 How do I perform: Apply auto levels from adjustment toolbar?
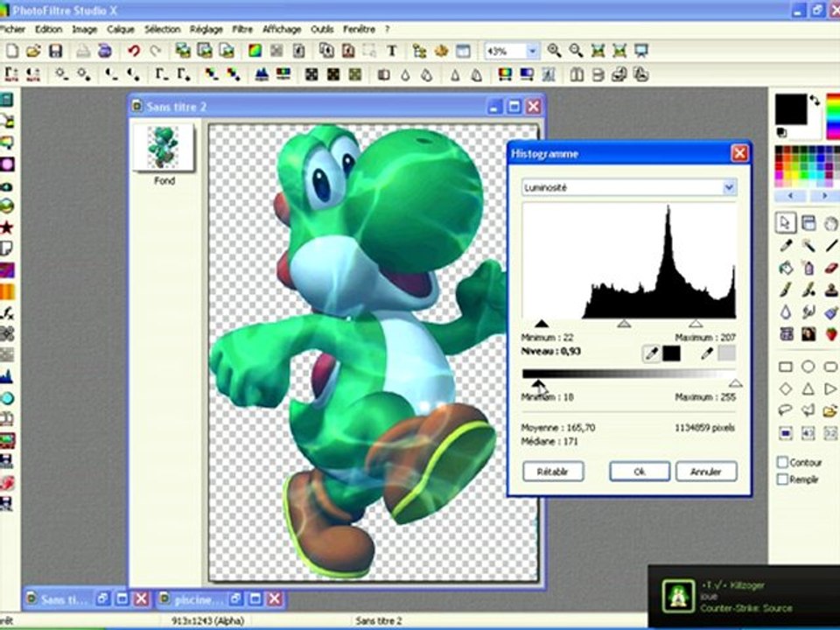tap(11, 74)
